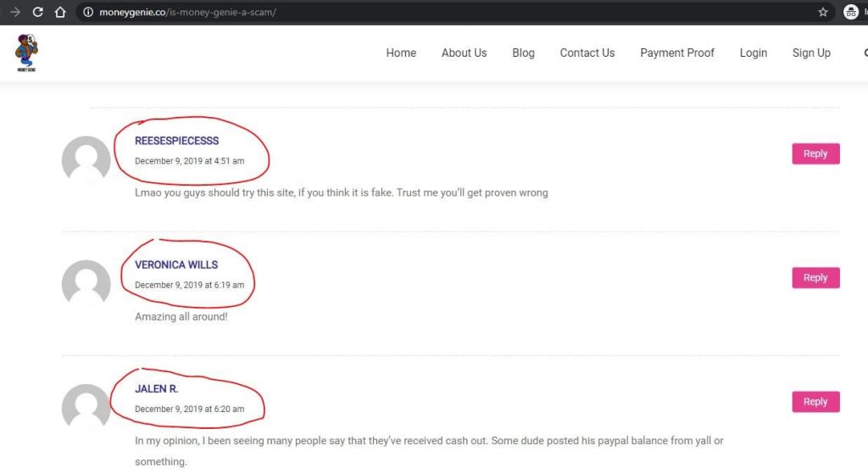View site information icon in address bar

pos(88,12)
